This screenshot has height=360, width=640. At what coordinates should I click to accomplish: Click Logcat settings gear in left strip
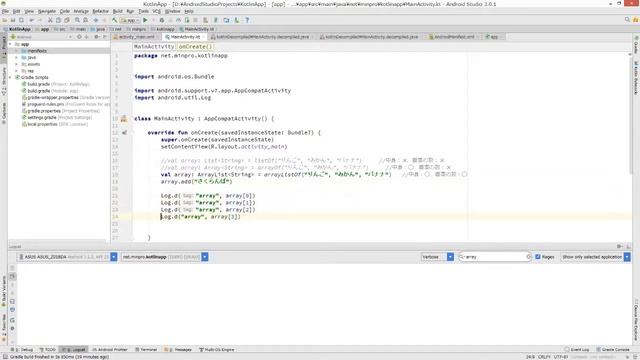pos(12,329)
